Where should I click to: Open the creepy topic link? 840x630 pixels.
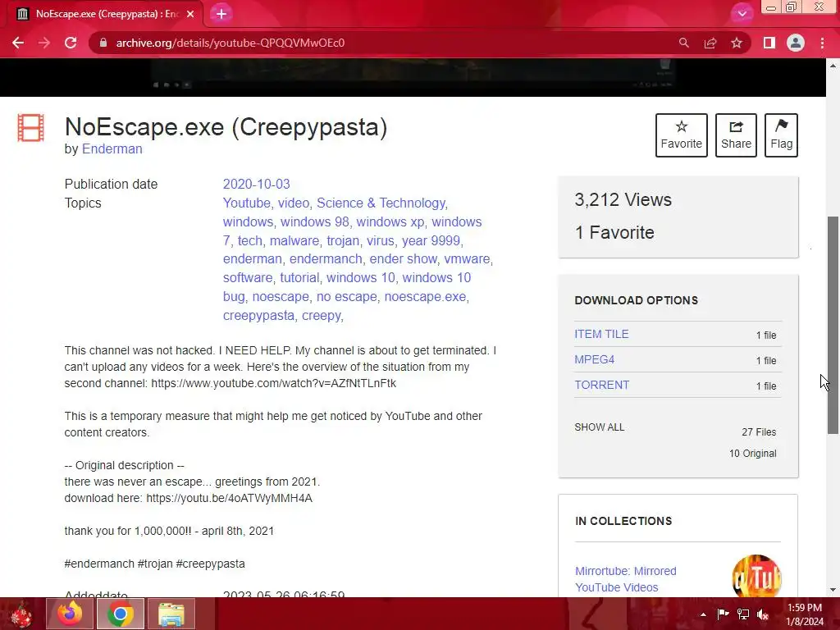[x=321, y=316]
